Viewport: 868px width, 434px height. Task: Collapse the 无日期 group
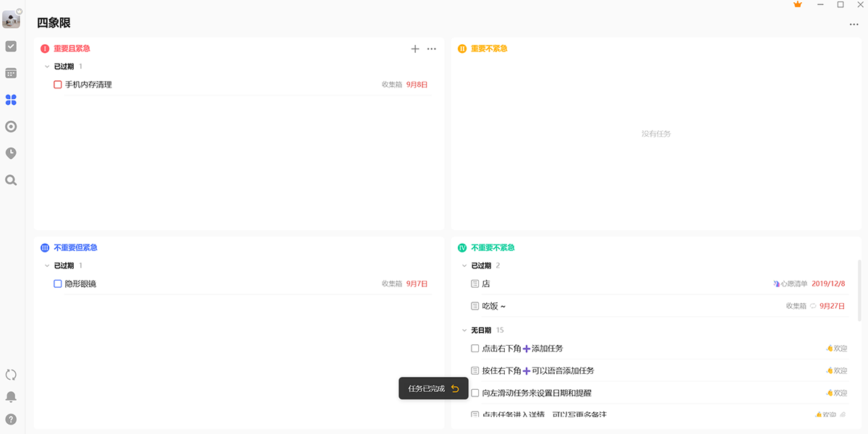464,331
